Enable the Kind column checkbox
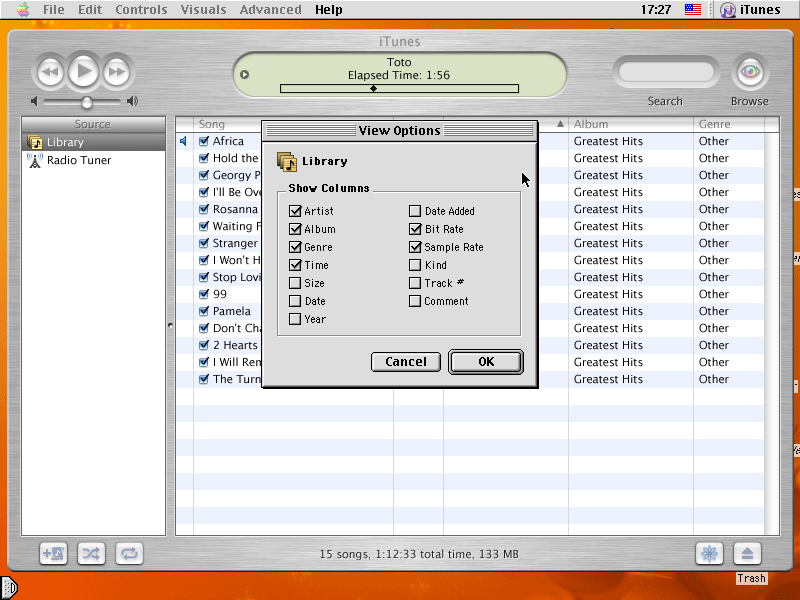 pyautogui.click(x=415, y=265)
